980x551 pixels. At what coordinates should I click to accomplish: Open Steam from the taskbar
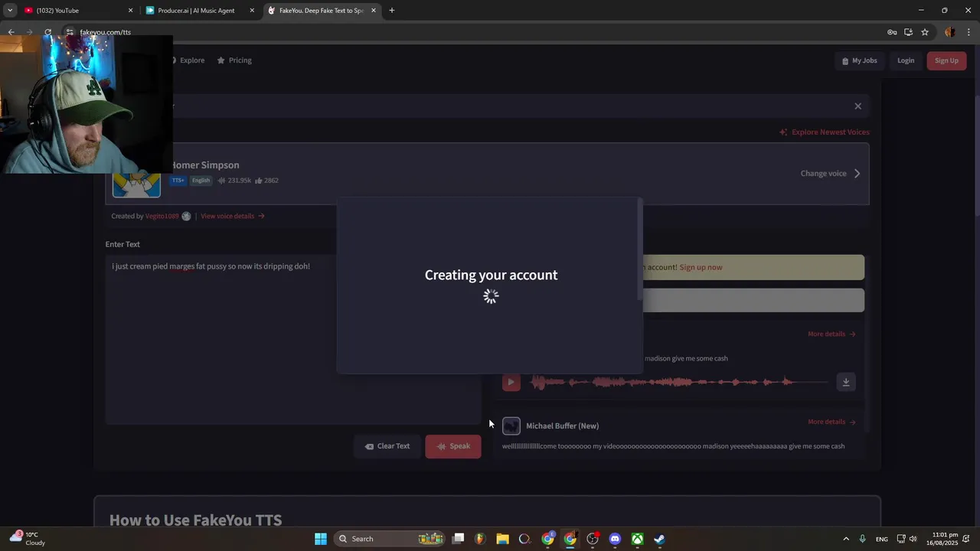click(x=659, y=539)
